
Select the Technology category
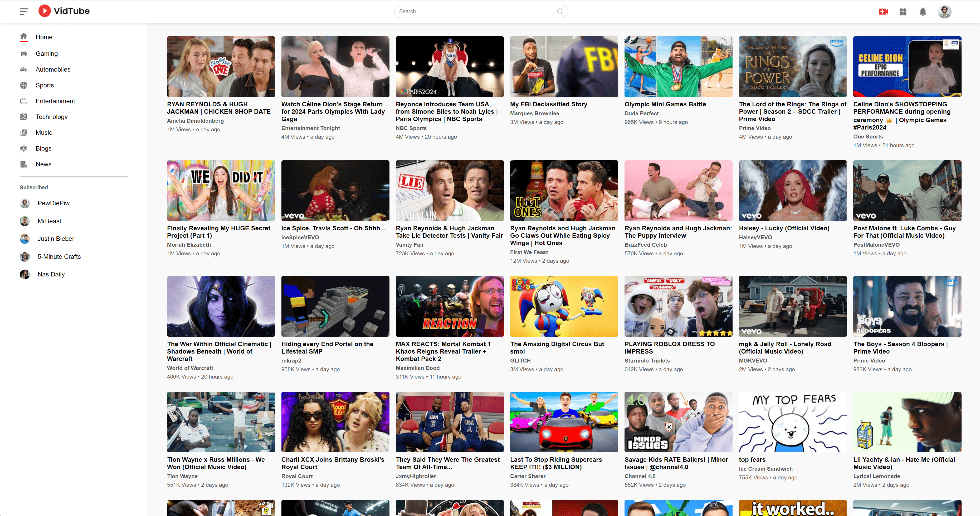[52, 117]
